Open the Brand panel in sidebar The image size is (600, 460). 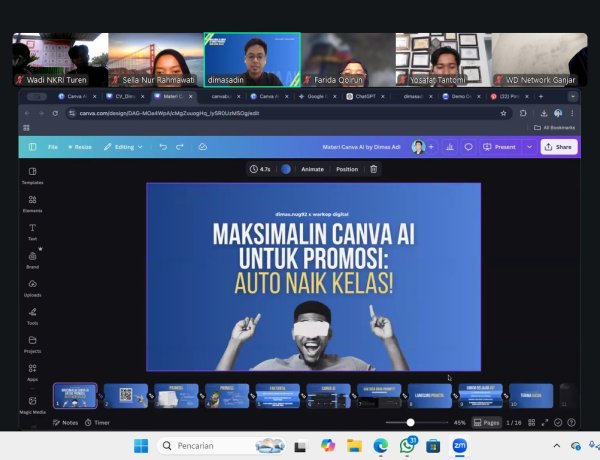[x=33, y=260]
